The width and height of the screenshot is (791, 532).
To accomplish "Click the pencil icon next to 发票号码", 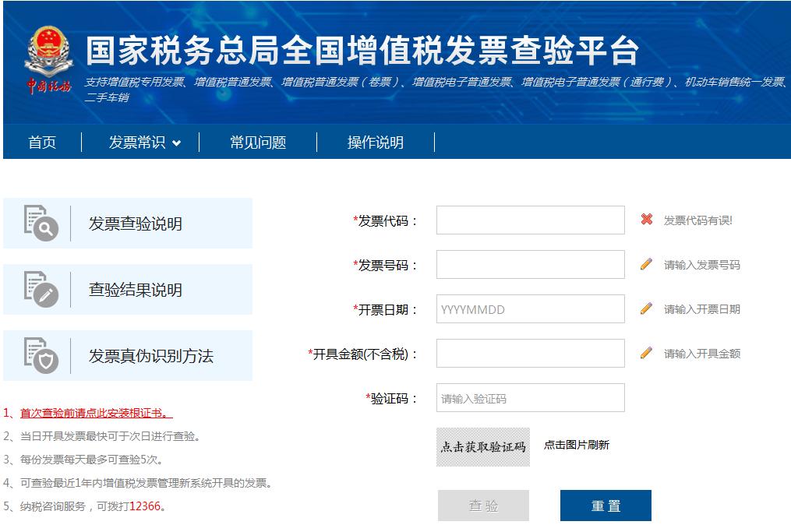I will 647,265.
